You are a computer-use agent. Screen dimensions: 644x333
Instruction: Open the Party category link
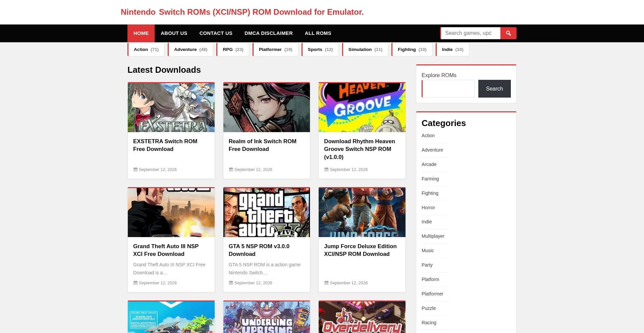[x=427, y=265]
